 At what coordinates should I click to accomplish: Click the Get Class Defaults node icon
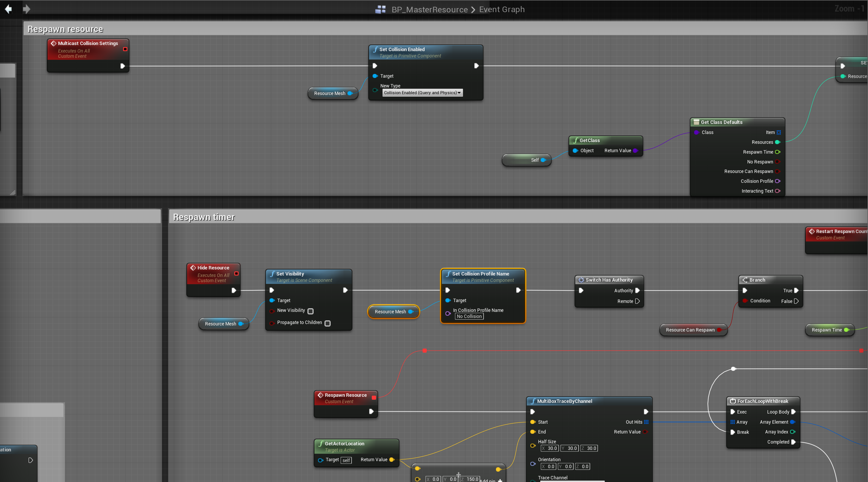(x=696, y=122)
